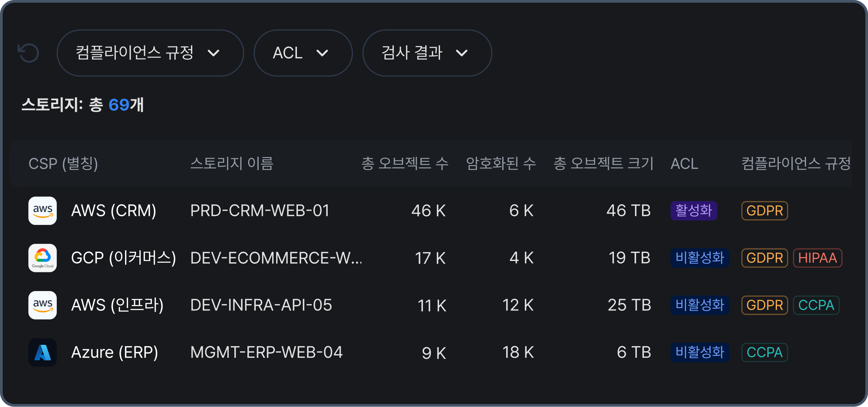Click the GDPR tag in the AWS CRM row
The height and width of the screenshot is (407, 868).
tap(765, 211)
